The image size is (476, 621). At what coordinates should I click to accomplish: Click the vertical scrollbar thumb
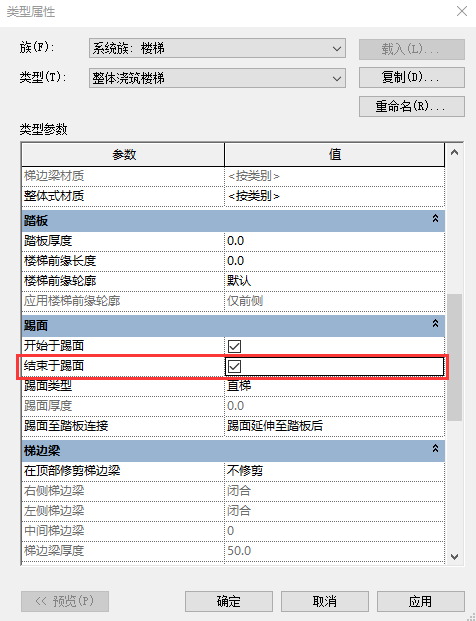(455, 357)
